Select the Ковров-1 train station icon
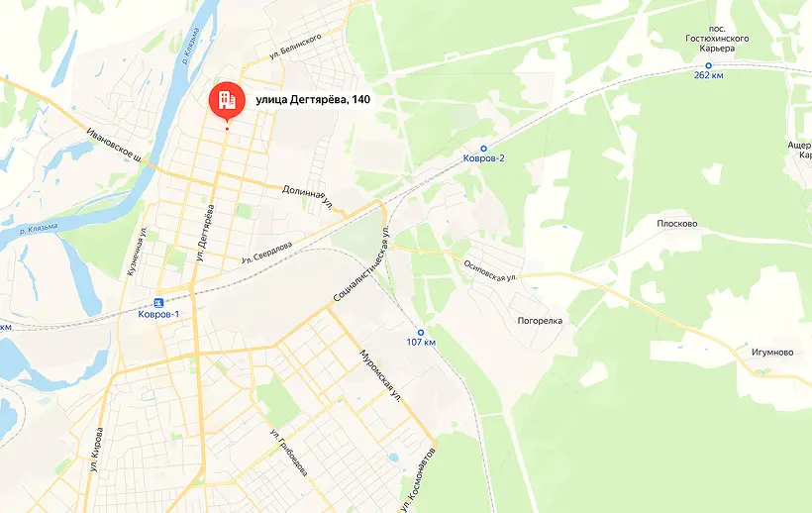Image resolution: width=812 pixels, height=513 pixels. [158, 303]
